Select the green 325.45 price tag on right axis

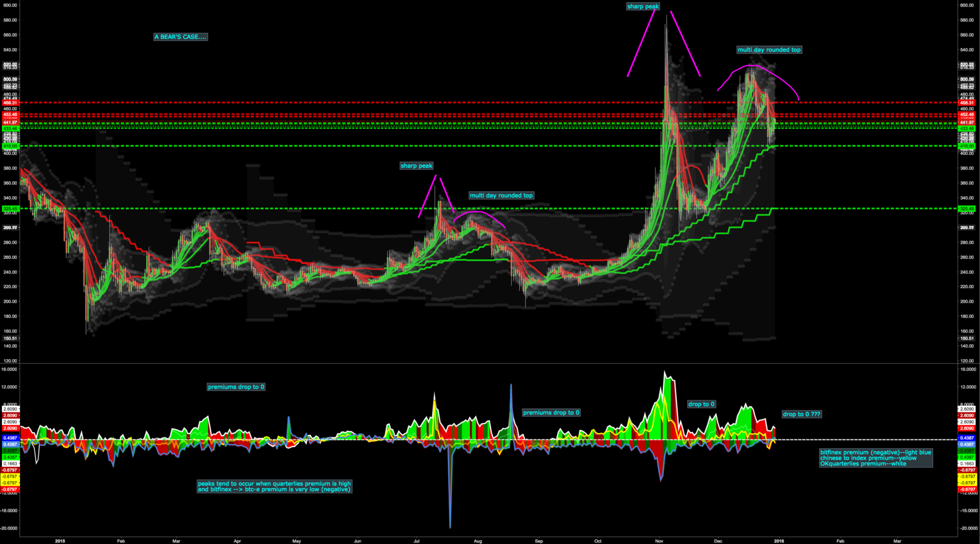pyautogui.click(x=967, y=209)
